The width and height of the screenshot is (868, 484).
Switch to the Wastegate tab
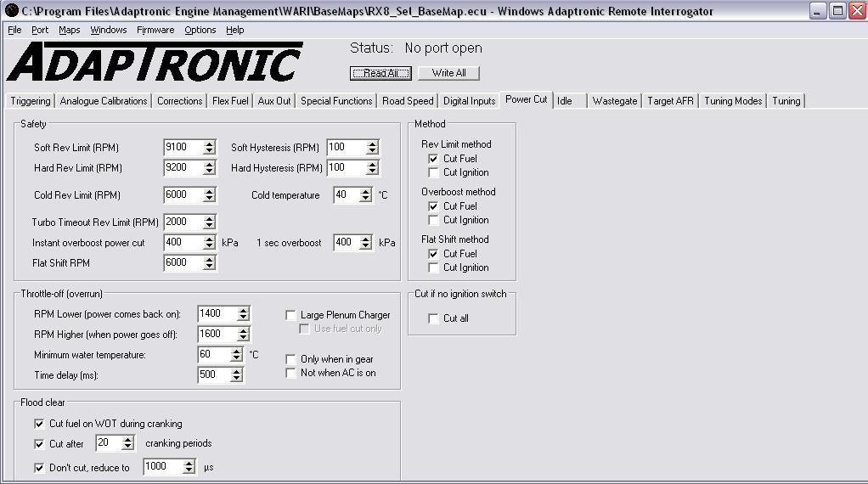(614, 101)
